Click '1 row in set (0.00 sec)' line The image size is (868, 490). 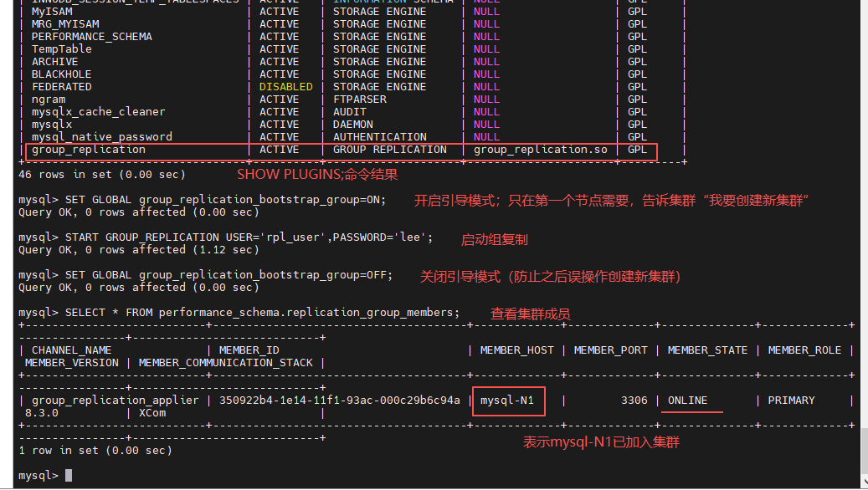pyautogui.click(x=95, y=451)
